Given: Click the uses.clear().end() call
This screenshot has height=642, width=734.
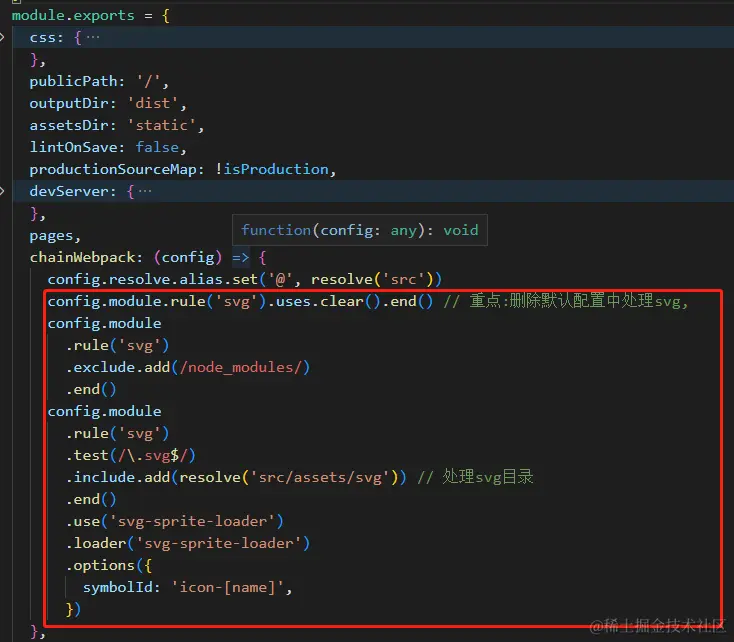Looking at the screenshot, I should (354, 301).
